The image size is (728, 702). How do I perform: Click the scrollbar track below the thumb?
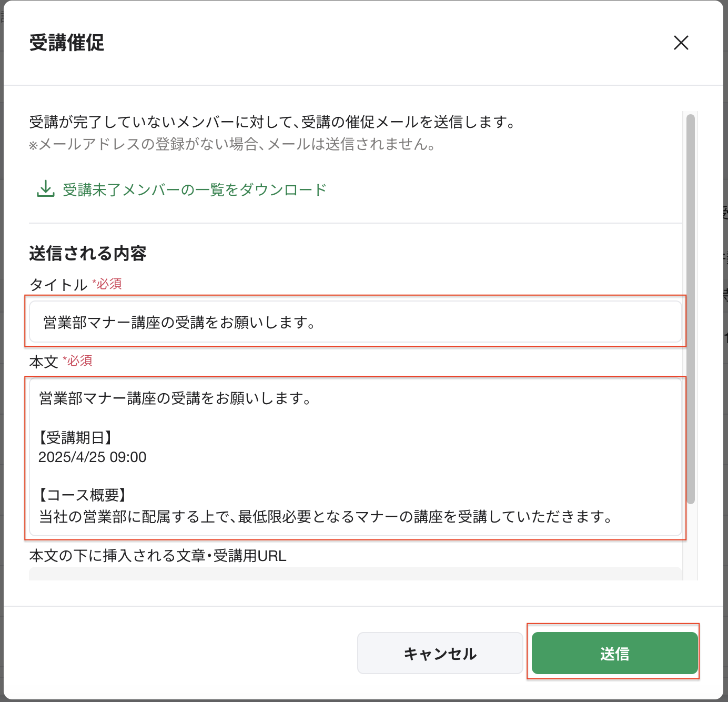(691, 542)
